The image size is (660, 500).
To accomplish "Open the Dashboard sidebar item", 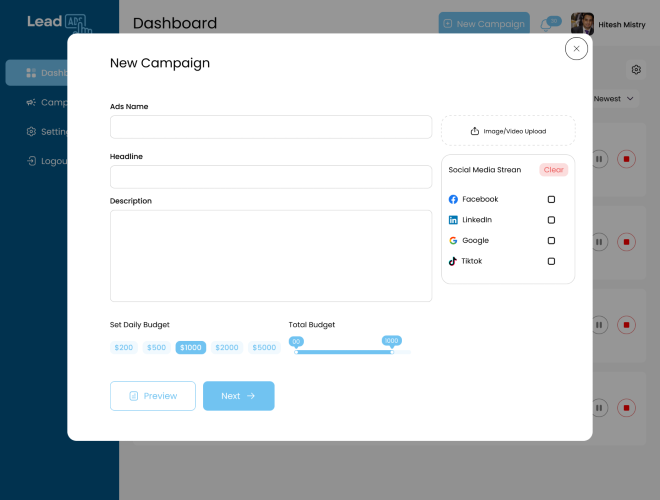I will [38, 73].
